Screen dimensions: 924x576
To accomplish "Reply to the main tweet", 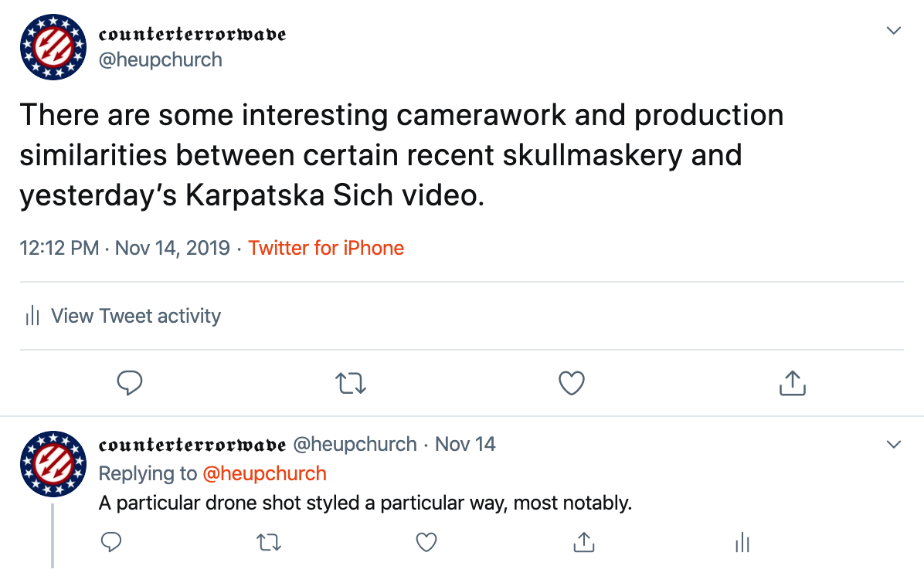I will [x=130, y=383].
